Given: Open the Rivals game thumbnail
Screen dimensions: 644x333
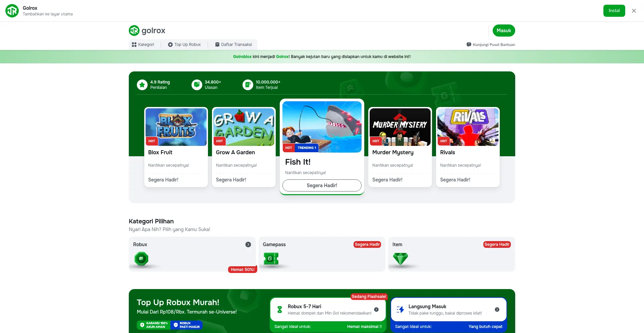Looking at the screenshot, I should coord(468,127).
